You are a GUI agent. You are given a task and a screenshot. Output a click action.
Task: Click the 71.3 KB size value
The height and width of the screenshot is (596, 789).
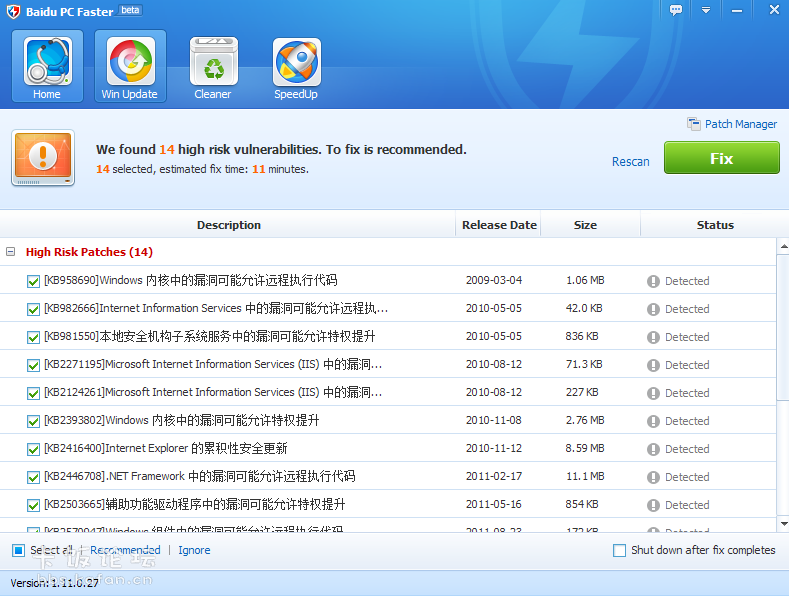click(584, 364)
